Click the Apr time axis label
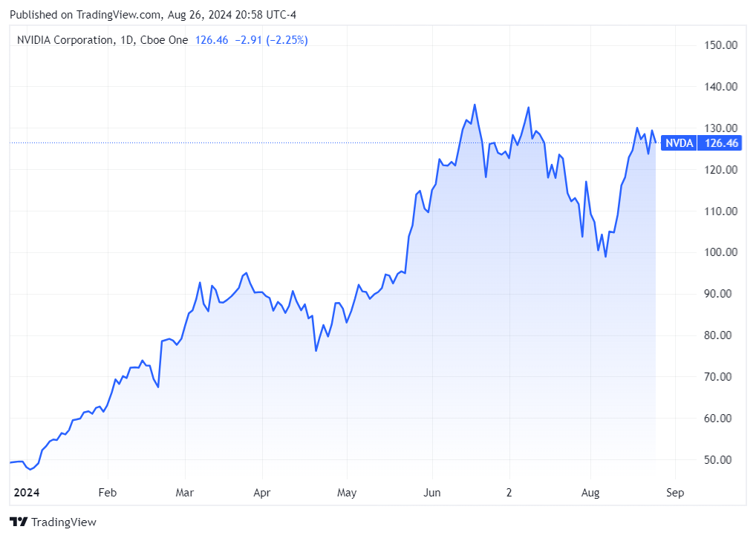This screenshot has width=756, height=538. [x=262, y=493]
